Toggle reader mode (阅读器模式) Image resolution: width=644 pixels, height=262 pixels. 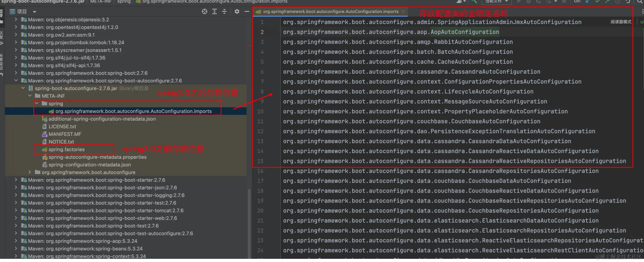coord(621,22)
